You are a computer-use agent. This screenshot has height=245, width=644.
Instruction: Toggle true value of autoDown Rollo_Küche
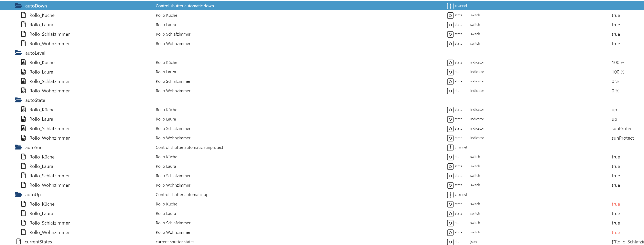616,15
